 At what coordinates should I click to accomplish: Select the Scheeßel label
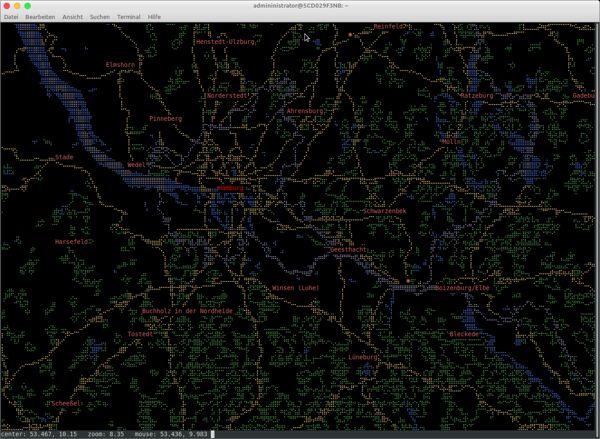tap(66, 403)
